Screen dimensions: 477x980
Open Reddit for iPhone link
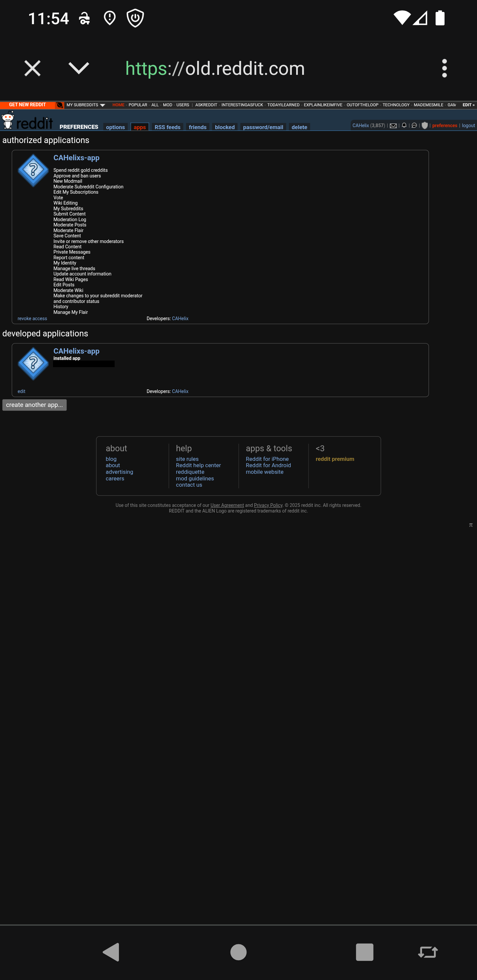pos(267,459)
